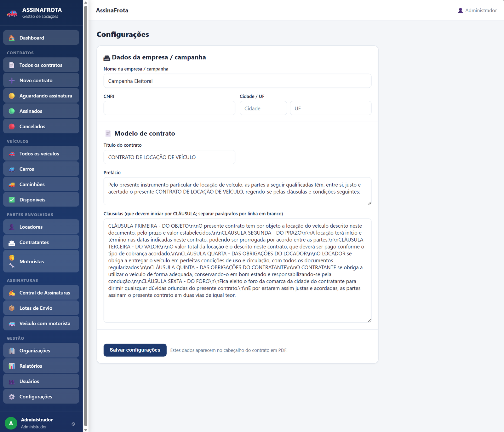Click the truck icon beside Caminhões
This screenshot has height=432, width=504.
click(x=12, y=184)
